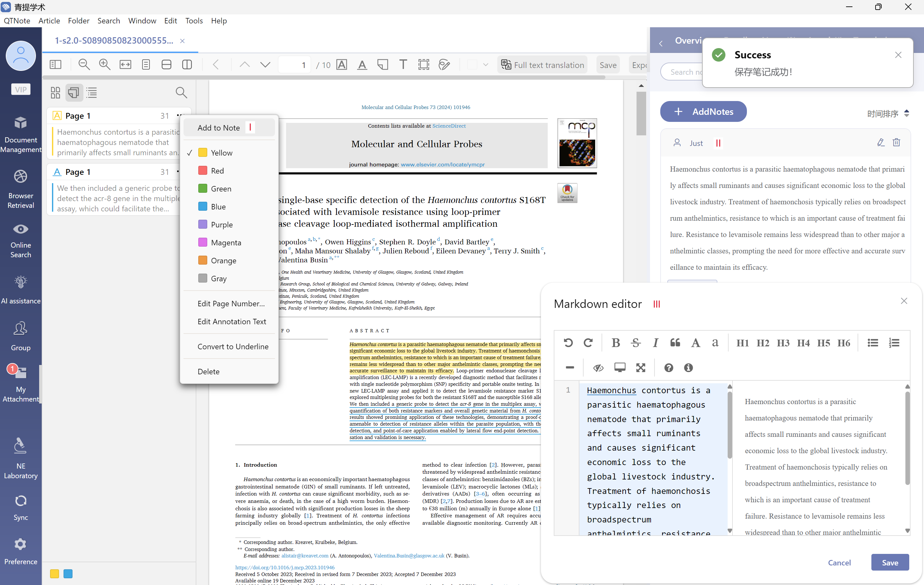Open the annotation color dropdown arrow
This screenshot has height=585, width=924.
click(485, 64)
